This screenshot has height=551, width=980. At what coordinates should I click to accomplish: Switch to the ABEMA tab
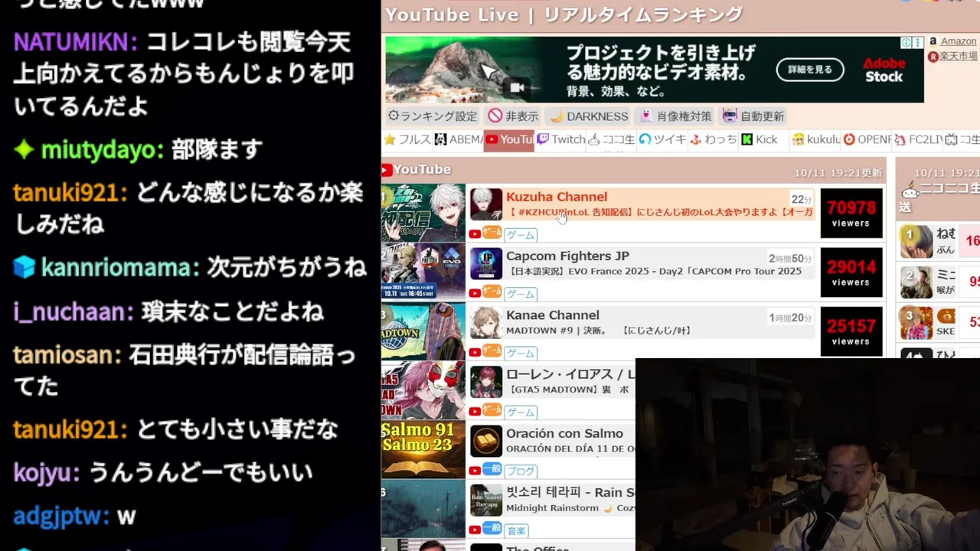[x=458, y=139]
